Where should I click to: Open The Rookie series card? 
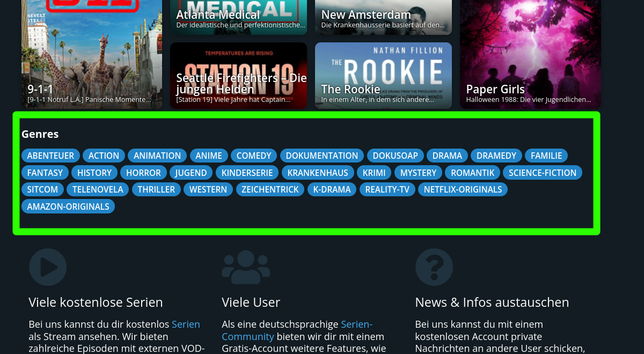[383, 76]
